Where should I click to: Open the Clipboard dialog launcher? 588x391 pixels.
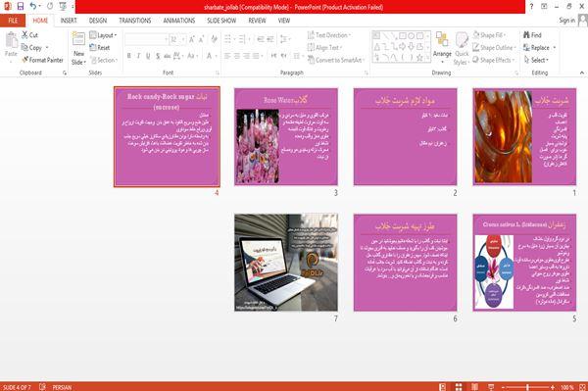tap(65, 73)
